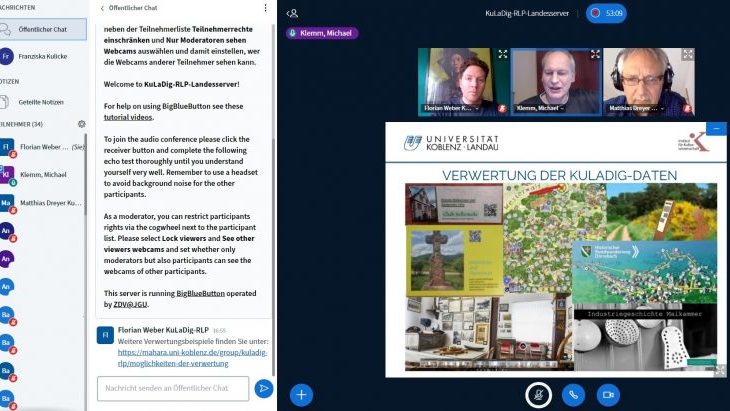730x411 pixels.
Task: Minimize the presentation with the blue minus button
Action: (x=717, y=130)
